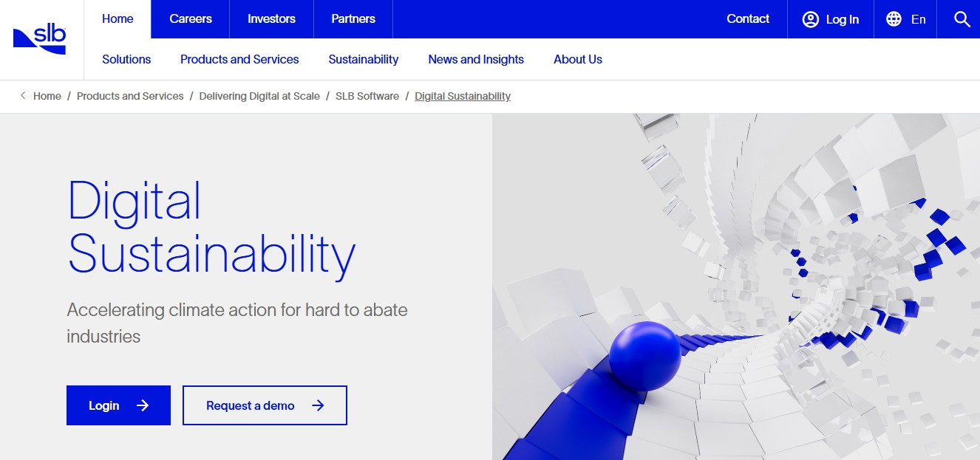The image size is (980, 460).
Task: Open search with the magnifier icon
Action: (x=962, y=19)
